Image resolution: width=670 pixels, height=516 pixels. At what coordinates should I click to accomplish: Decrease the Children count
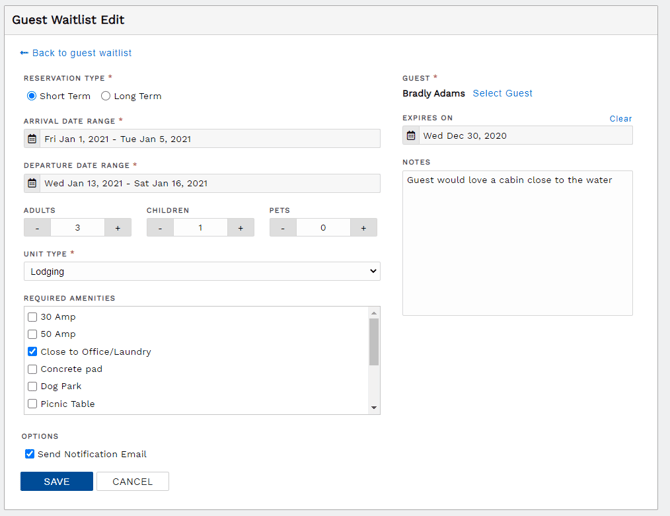(160, 228)
